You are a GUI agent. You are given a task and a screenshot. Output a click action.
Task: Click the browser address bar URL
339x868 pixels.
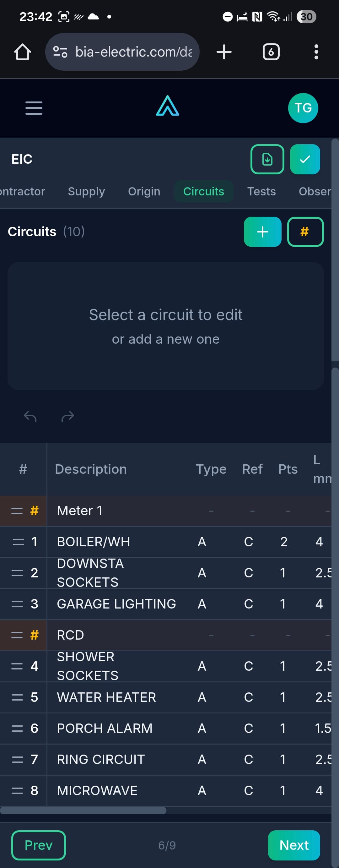(x=134, y=52)
